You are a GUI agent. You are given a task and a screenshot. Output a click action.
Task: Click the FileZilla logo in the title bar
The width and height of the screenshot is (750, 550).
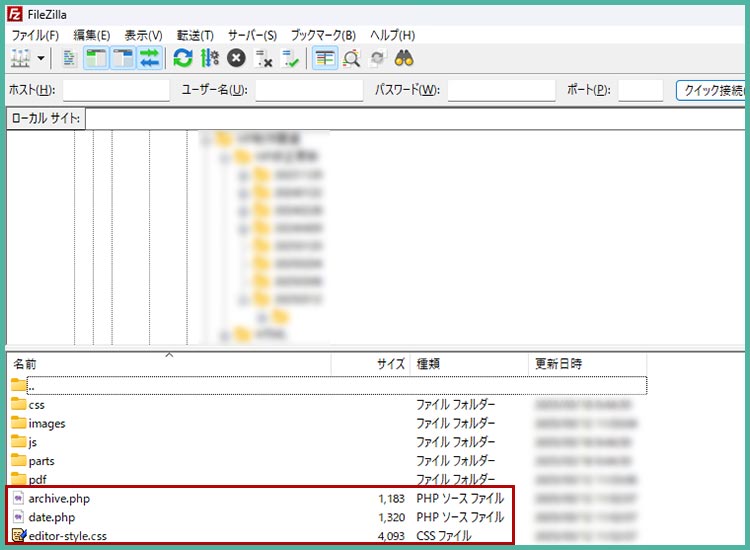click(x=15, y=14)
